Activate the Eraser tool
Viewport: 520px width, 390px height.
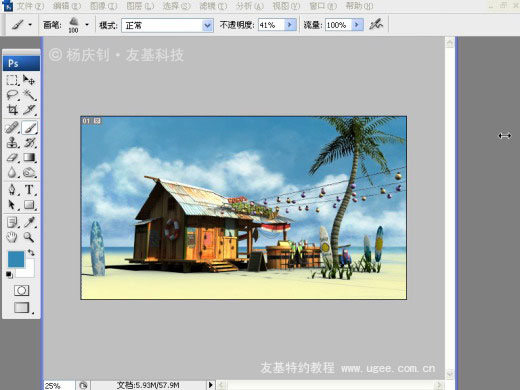pyautogui.click(x=12, y=157)
